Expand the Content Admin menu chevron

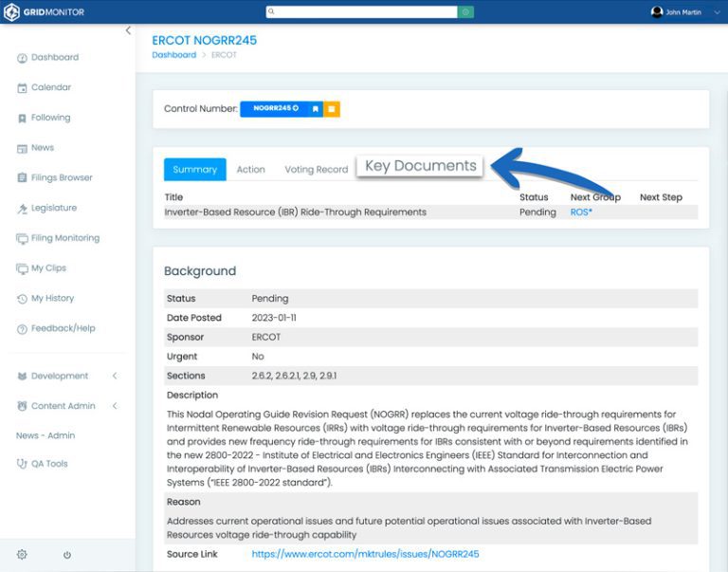coord(115,406)
